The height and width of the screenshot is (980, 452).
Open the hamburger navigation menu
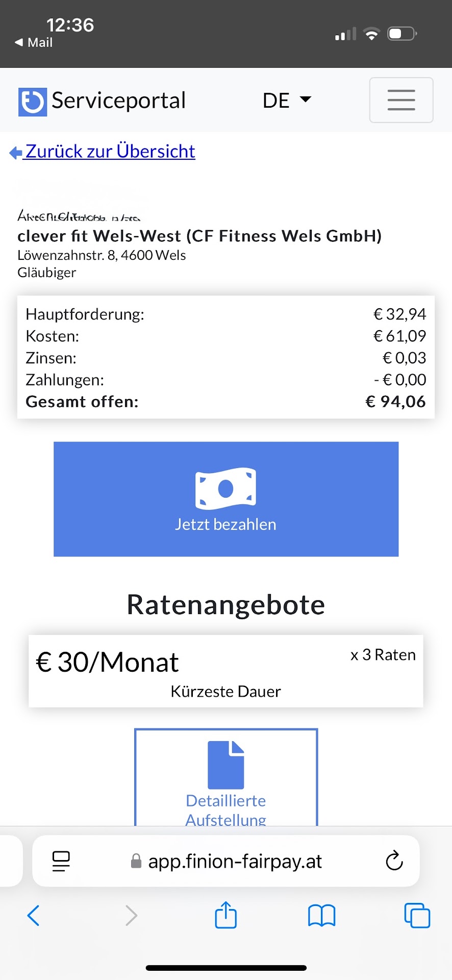401,100
